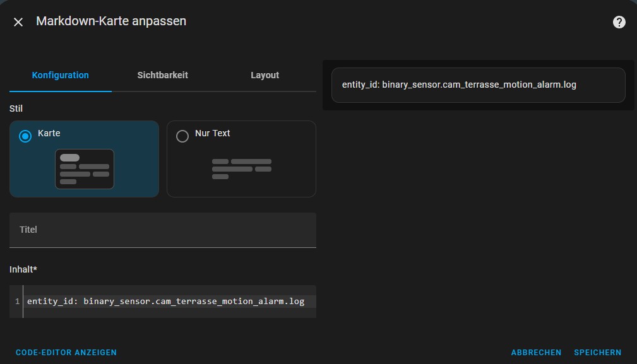Click the Nur Text option label
Image resolution: width=637 pixels, height=364 pixels.
[x=212, y=133]
